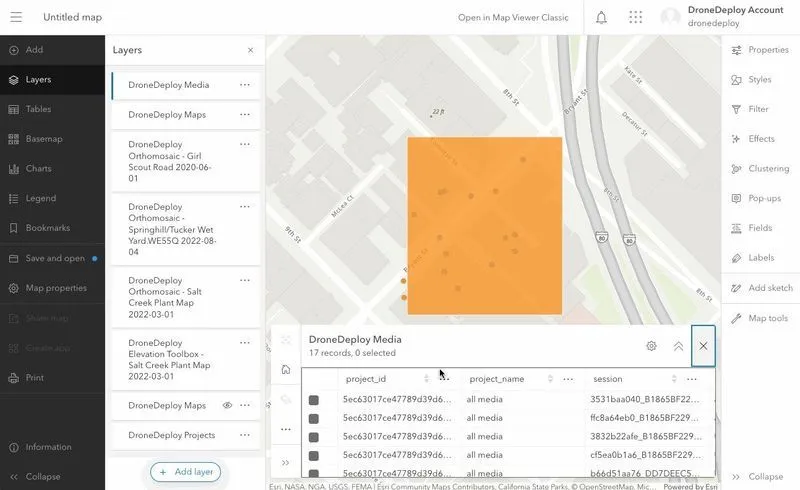Open the Effects tool

coord(753,139)
